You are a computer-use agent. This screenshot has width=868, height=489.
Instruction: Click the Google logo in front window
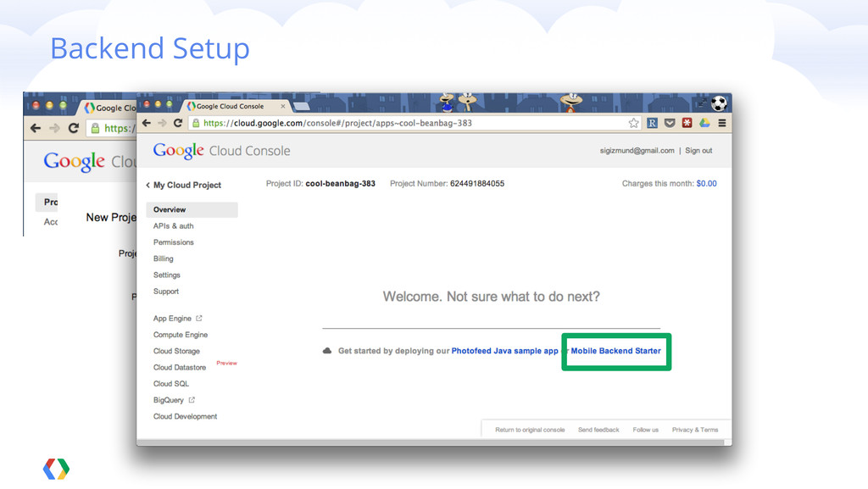(178, 151)
